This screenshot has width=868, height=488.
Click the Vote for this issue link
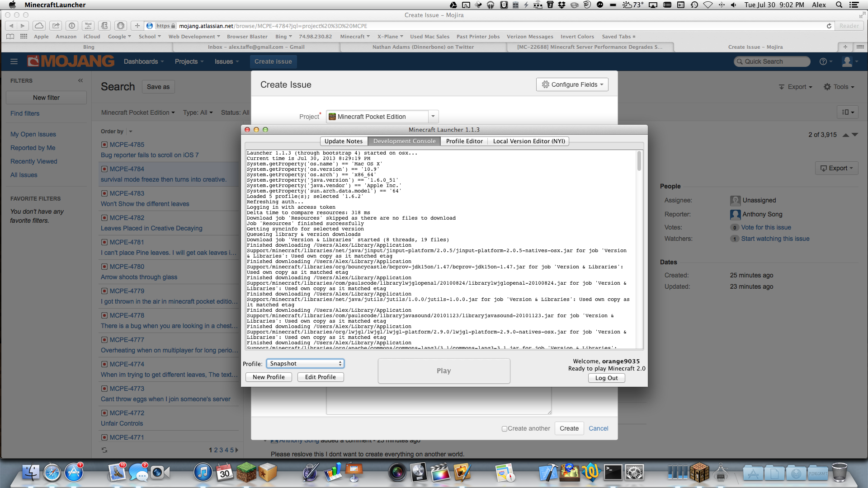pos(766,227)
